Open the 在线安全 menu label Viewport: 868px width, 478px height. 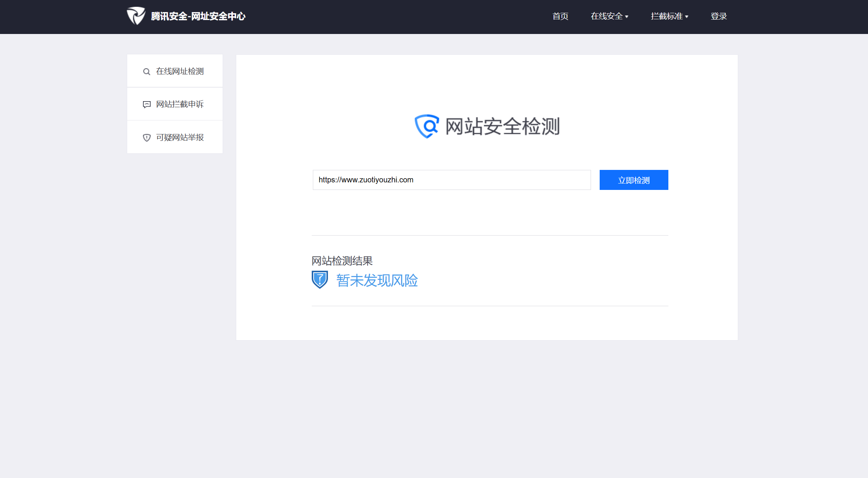[606, 16]
